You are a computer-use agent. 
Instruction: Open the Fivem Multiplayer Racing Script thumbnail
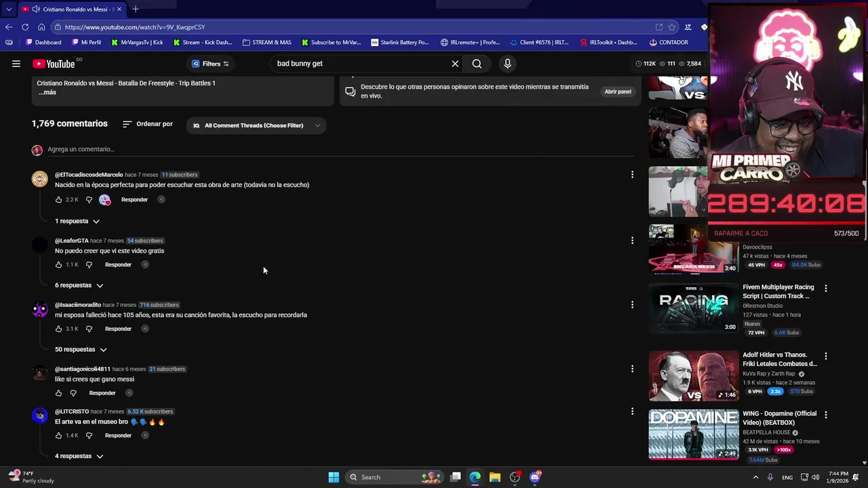[x=694, y=308]
